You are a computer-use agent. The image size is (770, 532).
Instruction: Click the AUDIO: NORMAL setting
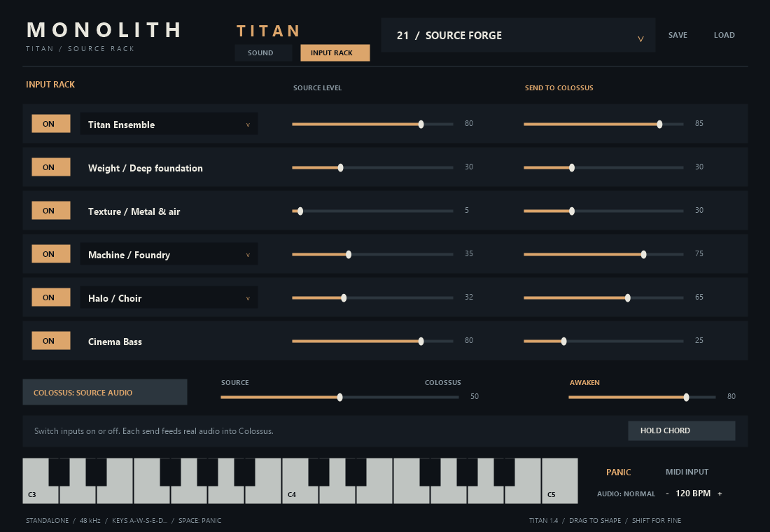pyautogui.click(x=626, y=493)
